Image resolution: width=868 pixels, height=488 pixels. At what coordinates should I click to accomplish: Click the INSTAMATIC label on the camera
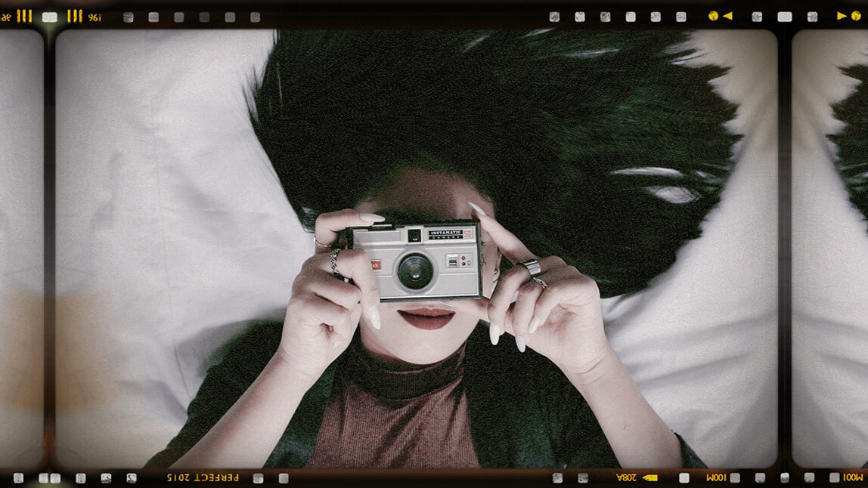click(x=446, y=234)
